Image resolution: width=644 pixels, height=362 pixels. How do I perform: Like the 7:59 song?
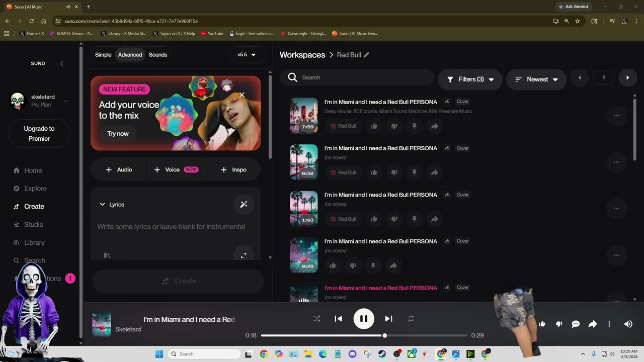pos(374,126)
